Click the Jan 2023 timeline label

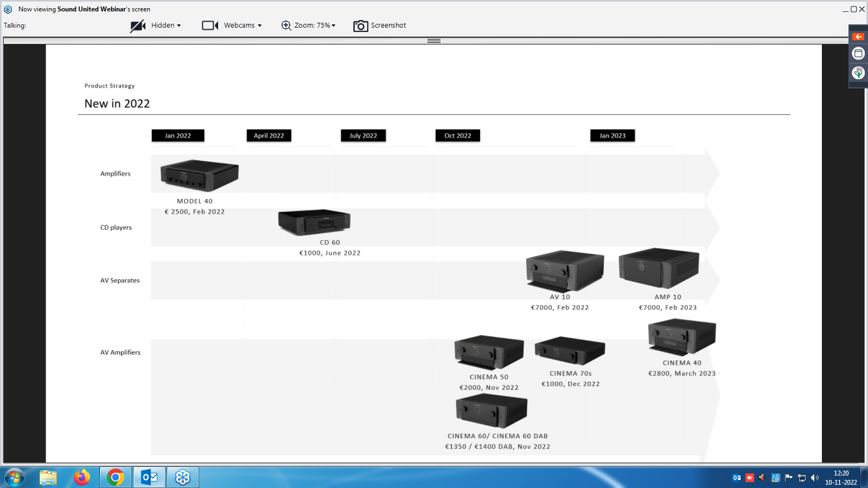[x=612, y=136]
